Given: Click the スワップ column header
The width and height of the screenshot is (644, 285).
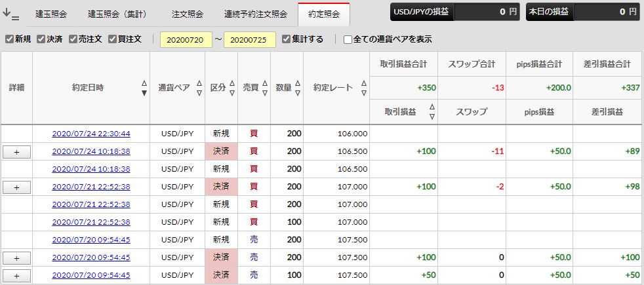Looking at the screenshot, I should point(472,111).
